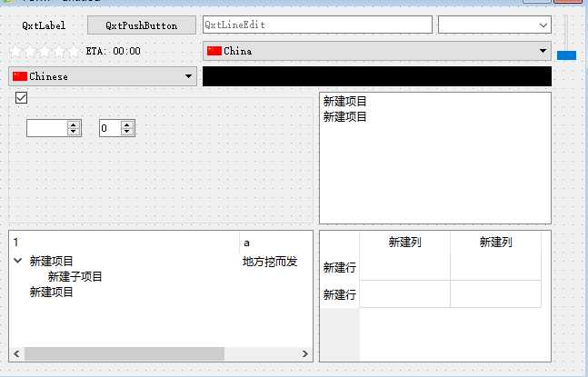
Task: Click the table's top-left corner select-all button
Action: [340, 243]
